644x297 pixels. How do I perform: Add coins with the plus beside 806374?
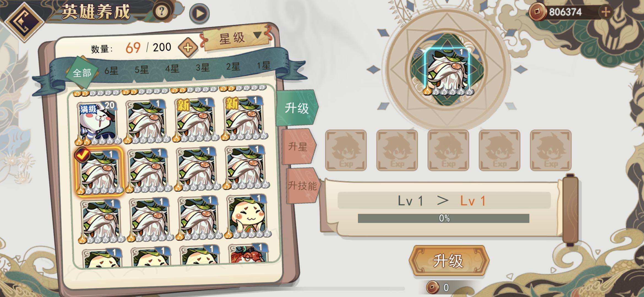(605, 12)
